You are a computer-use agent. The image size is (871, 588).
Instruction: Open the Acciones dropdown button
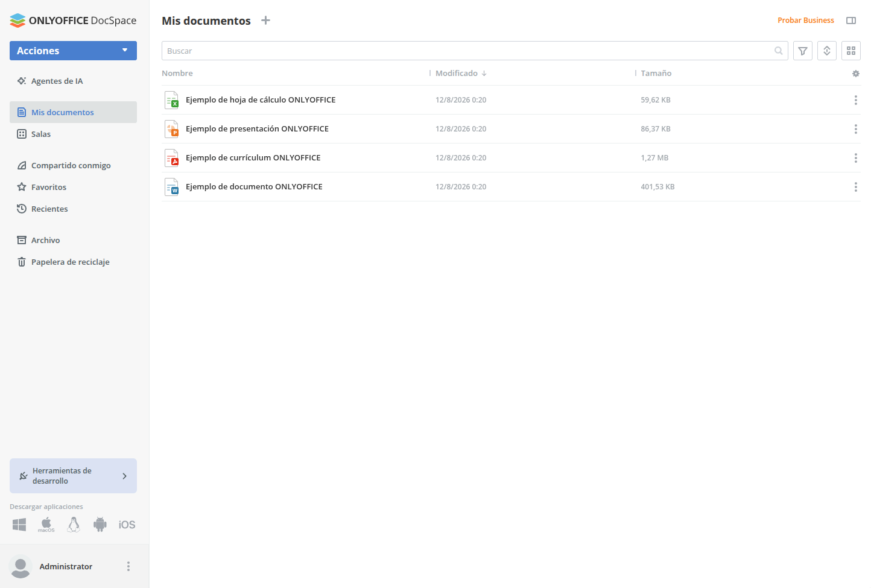[73, 51]
